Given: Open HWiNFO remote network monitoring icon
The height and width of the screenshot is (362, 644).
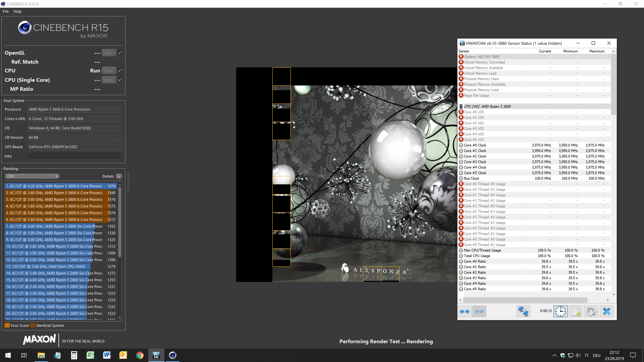Looking at the screenshot, I should point(523,311).
